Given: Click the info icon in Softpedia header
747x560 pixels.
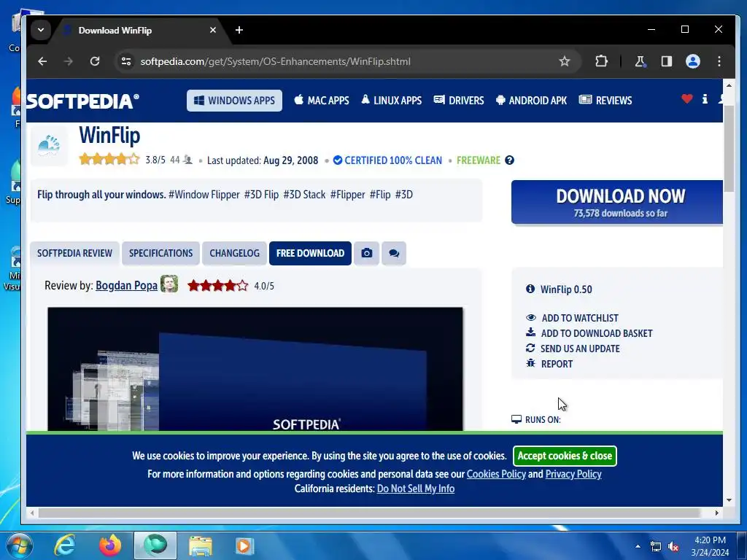Looking at the screenshot, I should click(x=705, y=99).
